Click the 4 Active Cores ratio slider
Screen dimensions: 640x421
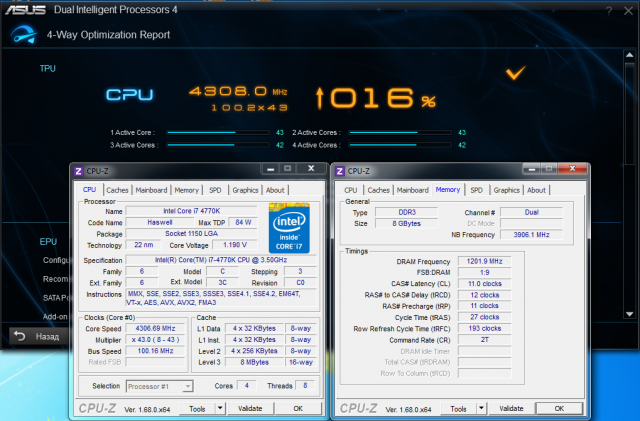(400, 145)
